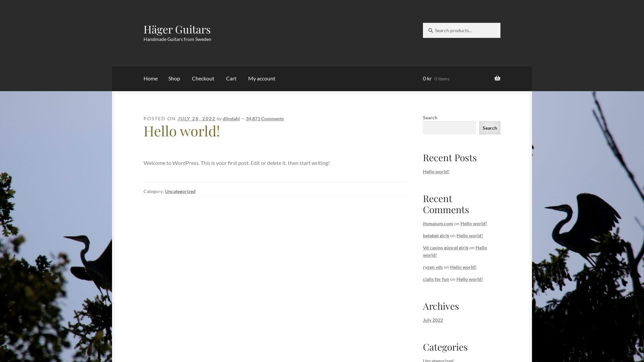Open the Uncategorized category link
The height and width of the screenshot is (362, 644).
coord(180,191)
